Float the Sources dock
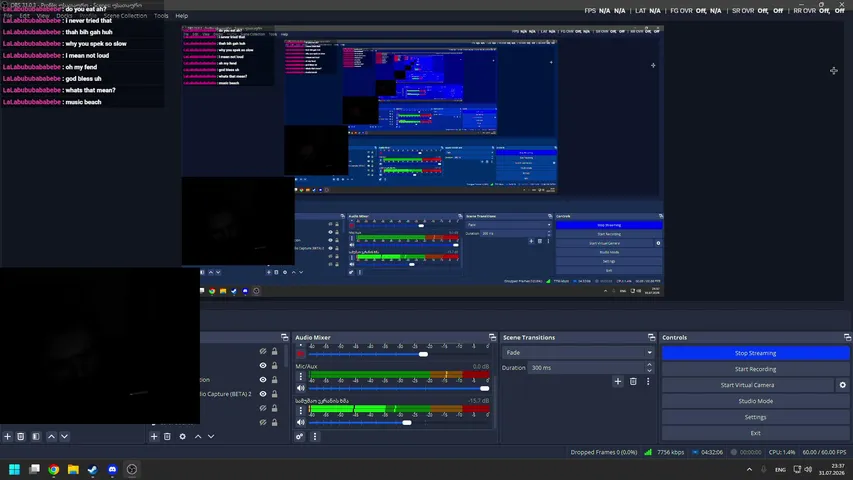The height and width of the screenshot is (480, 853). (285, 337)
